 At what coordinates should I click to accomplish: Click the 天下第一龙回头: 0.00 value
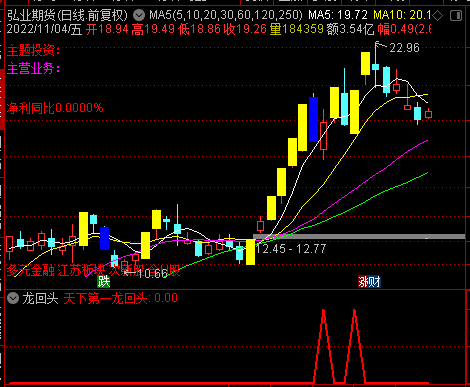[120, 298]
